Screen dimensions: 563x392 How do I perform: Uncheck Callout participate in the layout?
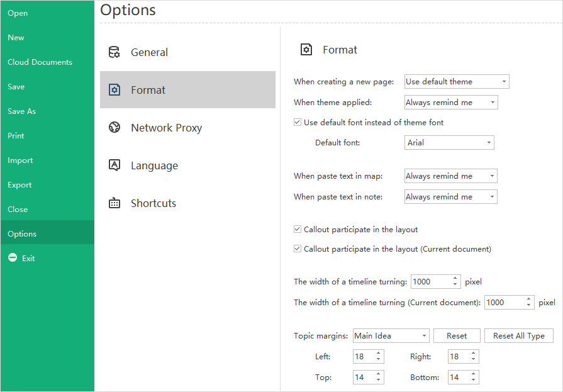pyautogui.click(x=298, y=230)
